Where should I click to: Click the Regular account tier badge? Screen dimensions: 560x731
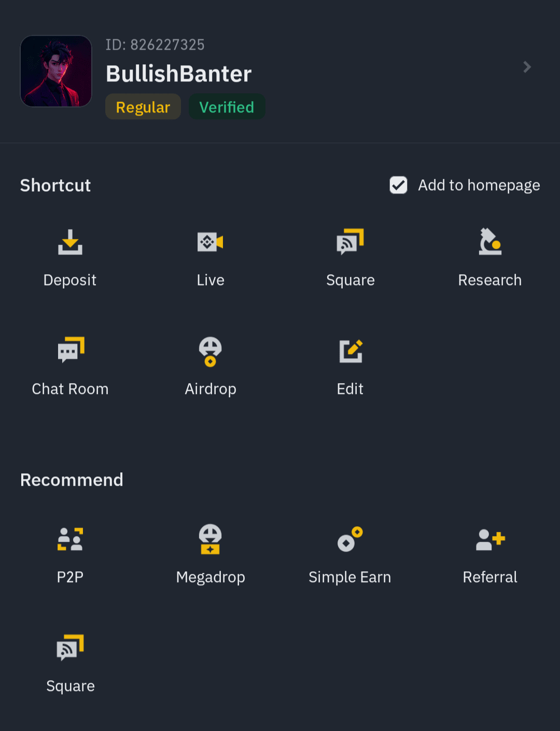point(143,107)
